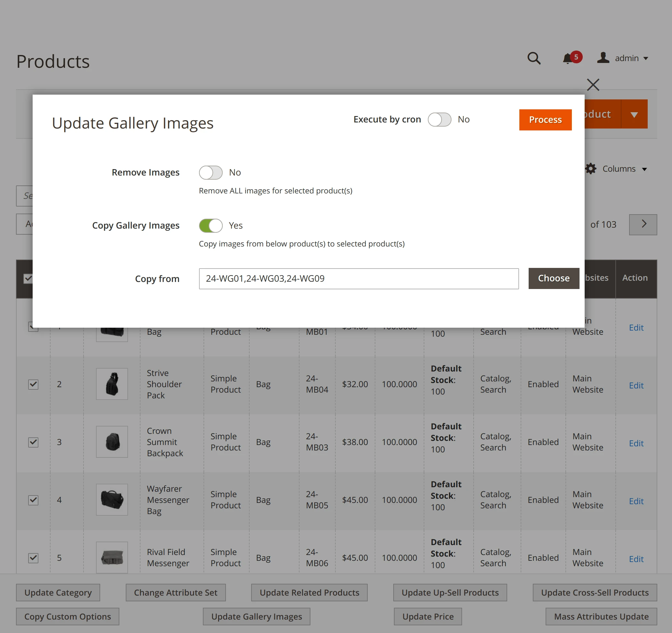The height and width of the screenshot is (633, 672).
Task: Open the Columns settings gear
Action: (590, 168)
